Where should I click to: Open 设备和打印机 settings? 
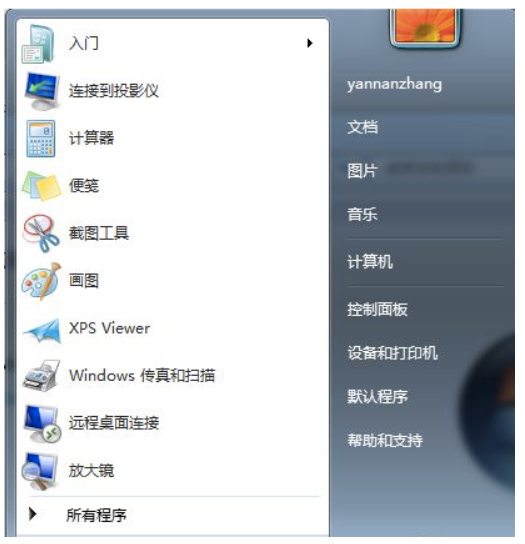click(x=392, y=353)
